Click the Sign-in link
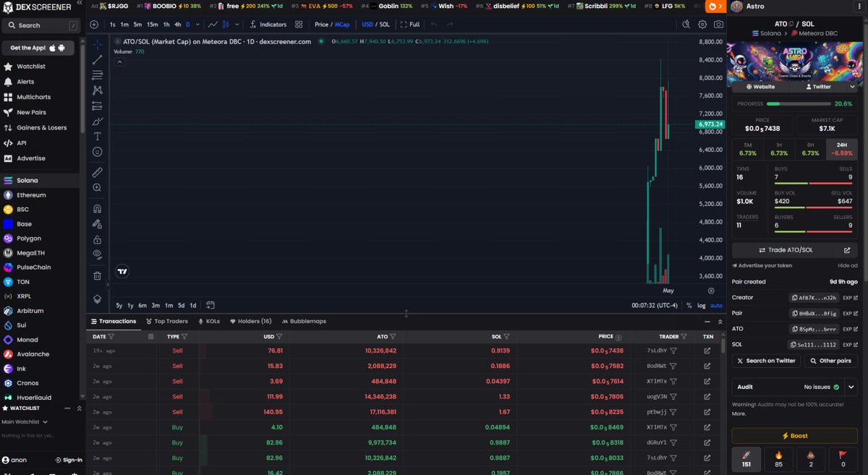 69,460
